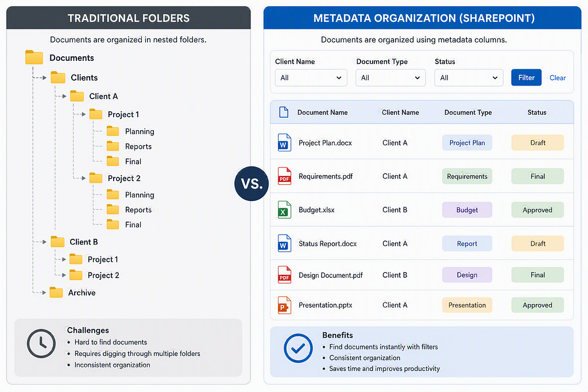Click the Excel icon beside Budget.xlsx
Viewport: 588px width, 392px height.
coord(284,210)
